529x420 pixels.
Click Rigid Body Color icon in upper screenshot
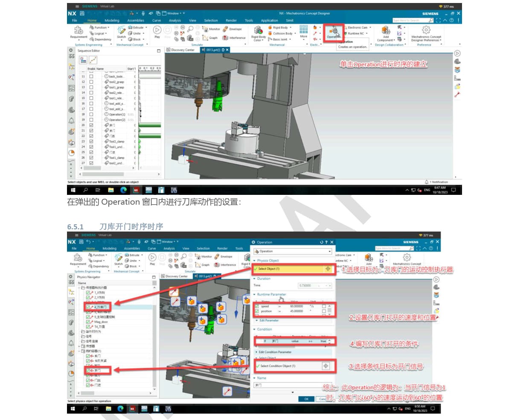(258, 30)
